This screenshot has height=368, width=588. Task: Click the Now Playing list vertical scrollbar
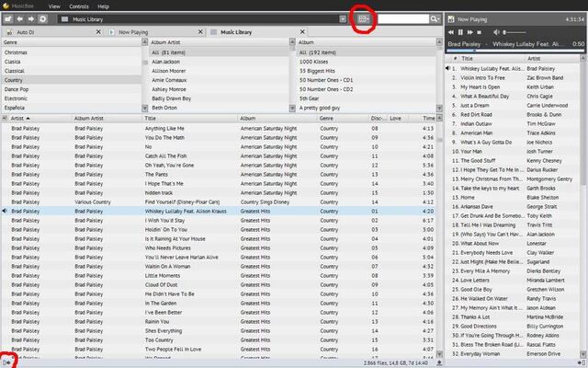[583, 206]
